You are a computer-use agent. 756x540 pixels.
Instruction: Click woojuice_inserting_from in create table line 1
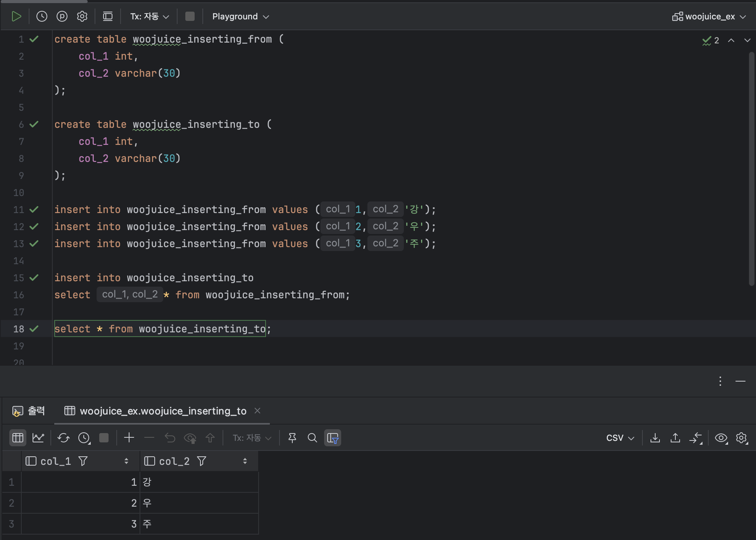click(202, 39)
